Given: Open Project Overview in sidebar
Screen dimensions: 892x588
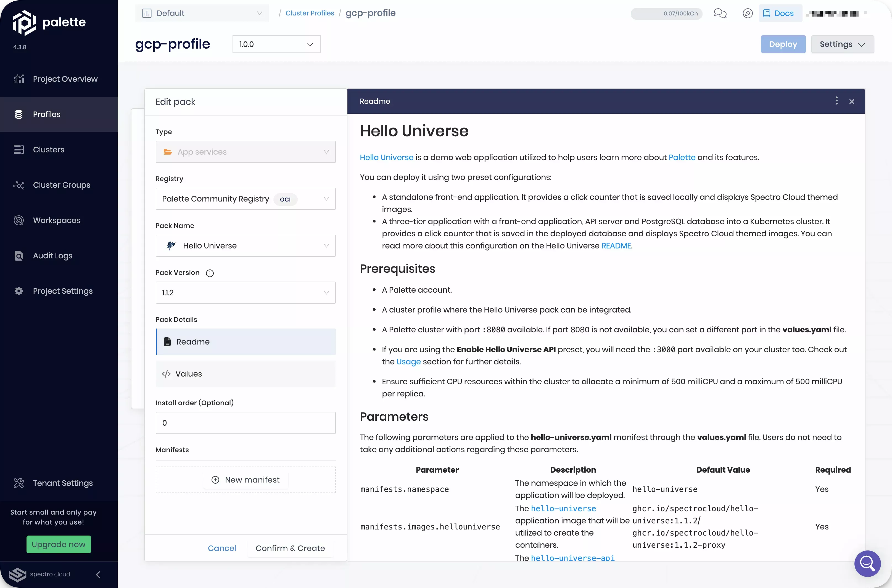Looking at the screenshot, I should (x=59, y=79).
